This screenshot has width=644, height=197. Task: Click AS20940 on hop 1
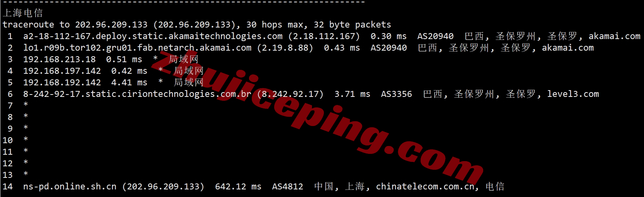click(435, 36)
